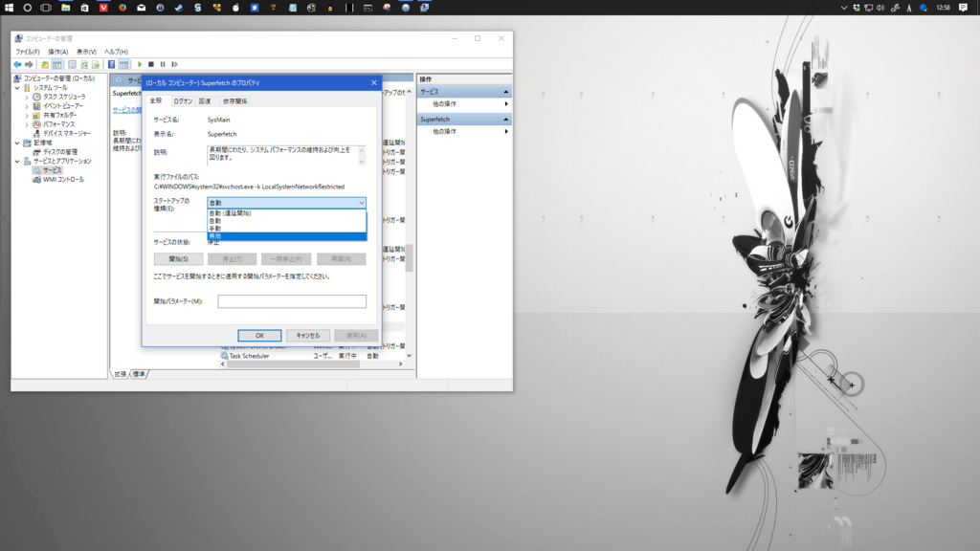Open the 表示(V) menu
Screen dimensions: 980x551
coord(86,52)
